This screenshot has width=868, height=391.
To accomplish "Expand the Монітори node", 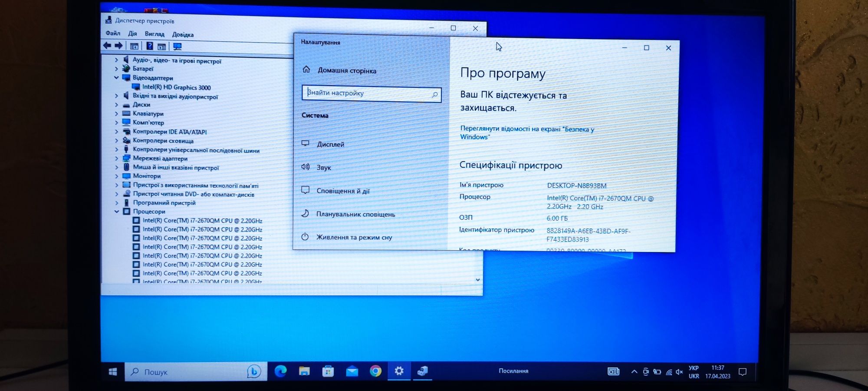I will (116, 176).
